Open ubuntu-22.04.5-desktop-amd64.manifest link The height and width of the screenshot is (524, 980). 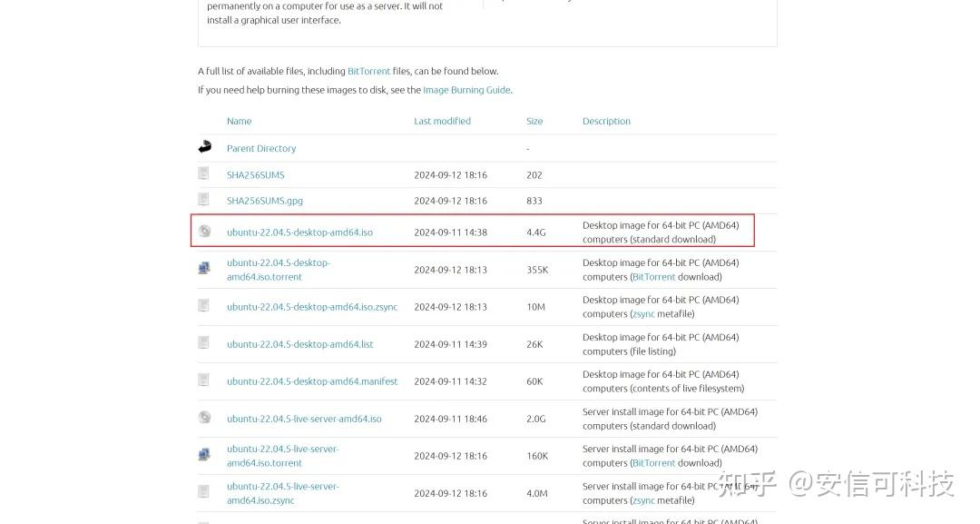312,381
